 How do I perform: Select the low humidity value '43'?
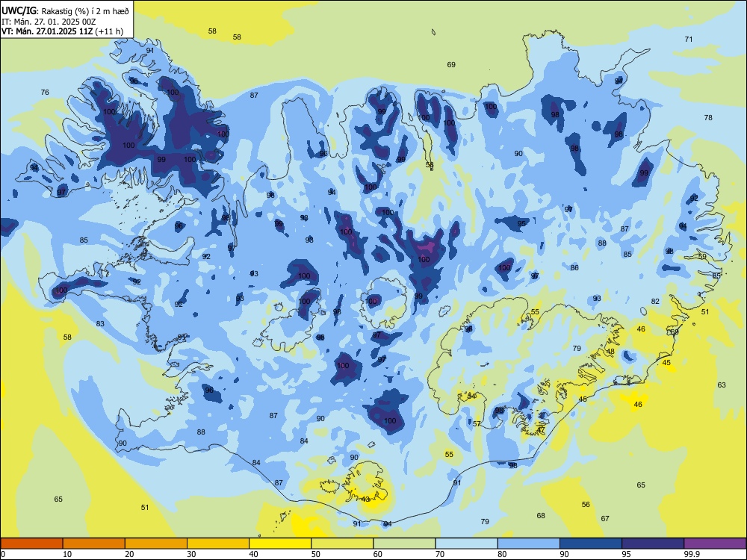point(366,499)
